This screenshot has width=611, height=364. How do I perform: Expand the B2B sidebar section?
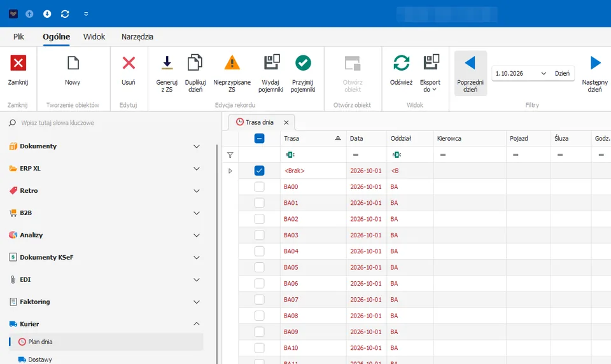197,213
